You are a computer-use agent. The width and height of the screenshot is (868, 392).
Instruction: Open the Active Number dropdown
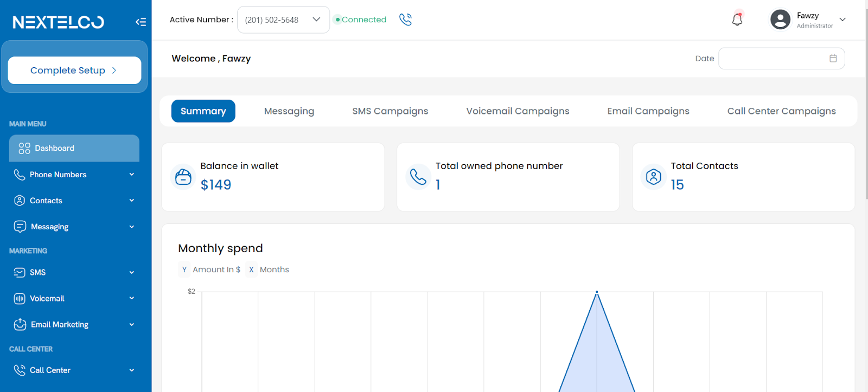click(x=283, y=20)
